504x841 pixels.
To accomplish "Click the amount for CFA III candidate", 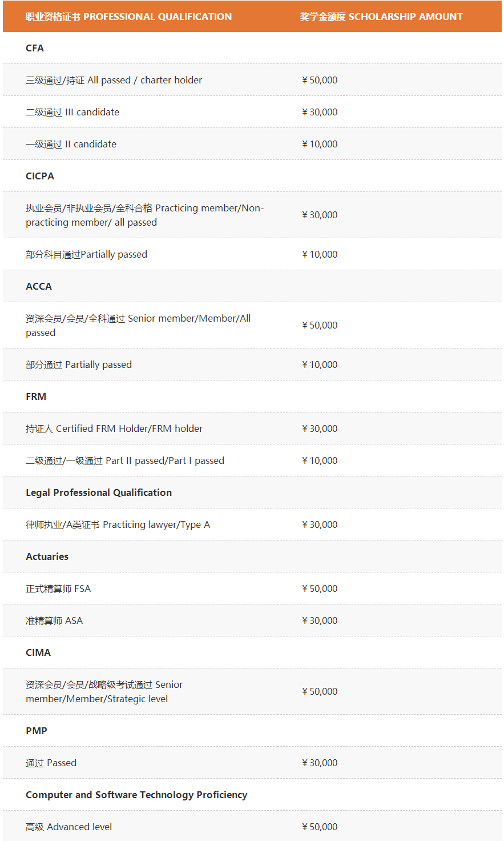I will pos(320,112).
